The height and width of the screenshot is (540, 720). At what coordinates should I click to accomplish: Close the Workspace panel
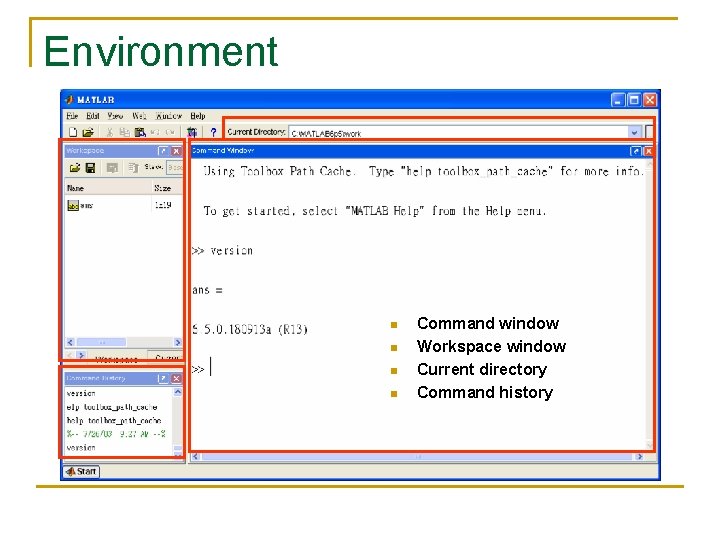176,151
